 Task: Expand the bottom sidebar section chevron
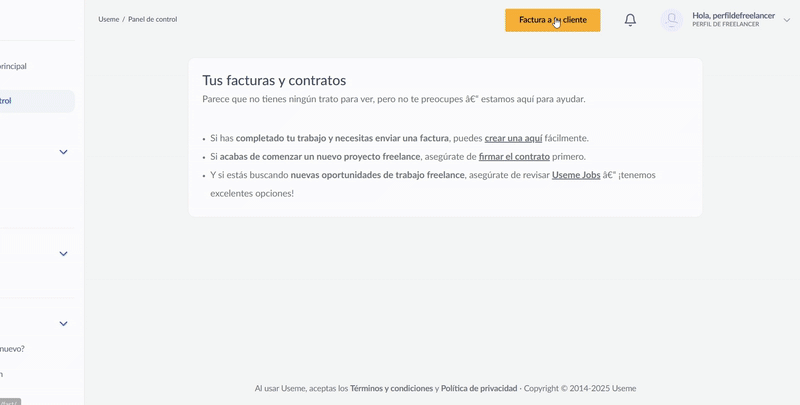[63, 324]
